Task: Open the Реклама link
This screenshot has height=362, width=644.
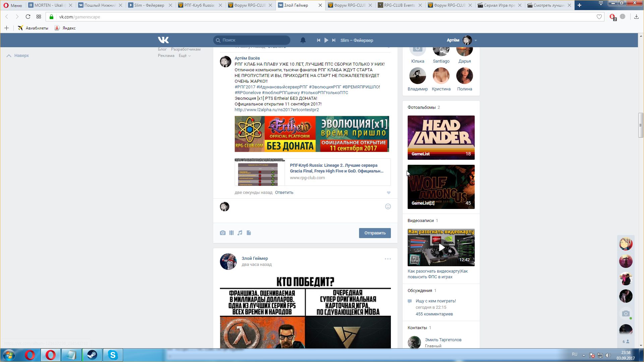Action: 166,56
